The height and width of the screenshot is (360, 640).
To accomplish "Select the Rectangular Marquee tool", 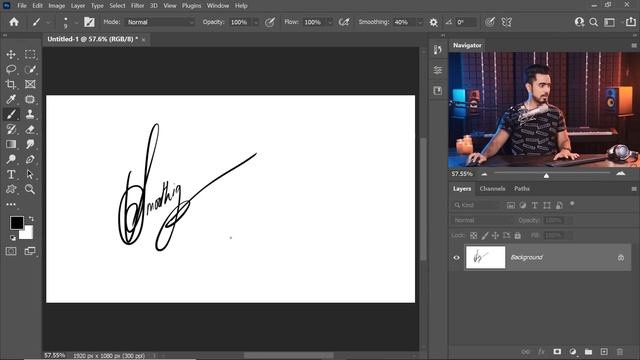I will [30, 54].
